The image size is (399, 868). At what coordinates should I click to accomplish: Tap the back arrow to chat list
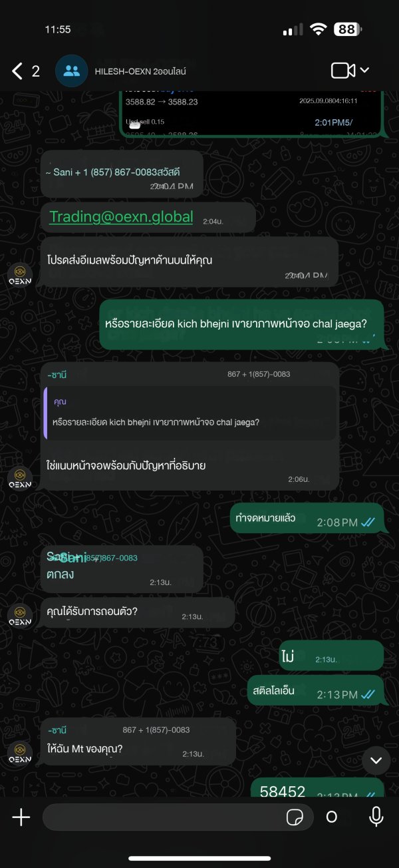tap(18, 71)
